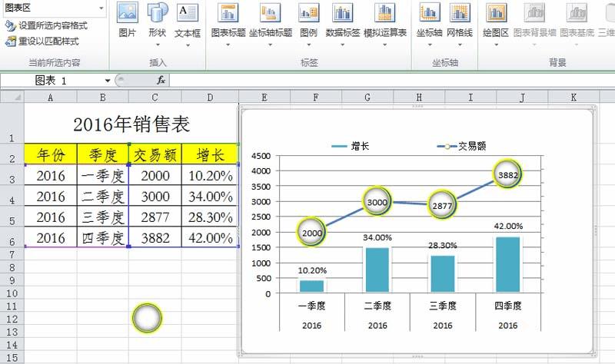Open the 坐标轴标题 (Axis Titles) icon
The image size is (615, 364).
271,13
